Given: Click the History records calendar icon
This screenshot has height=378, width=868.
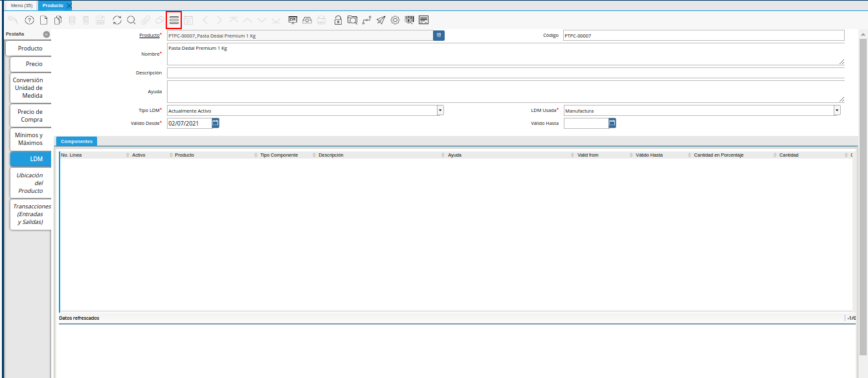Looking at the screenshot, I should point(189,20).
